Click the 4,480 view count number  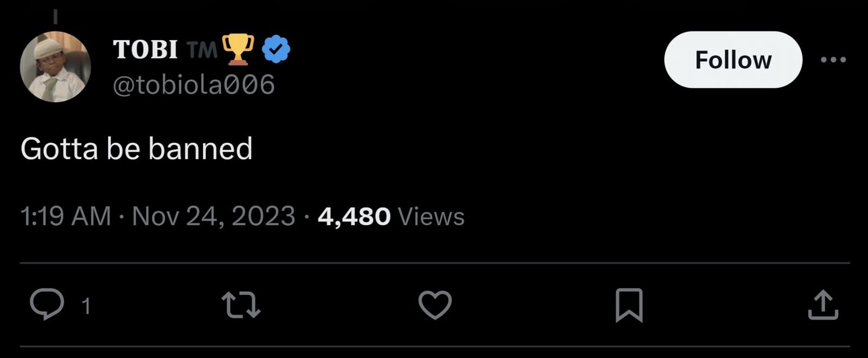point(354,216)
